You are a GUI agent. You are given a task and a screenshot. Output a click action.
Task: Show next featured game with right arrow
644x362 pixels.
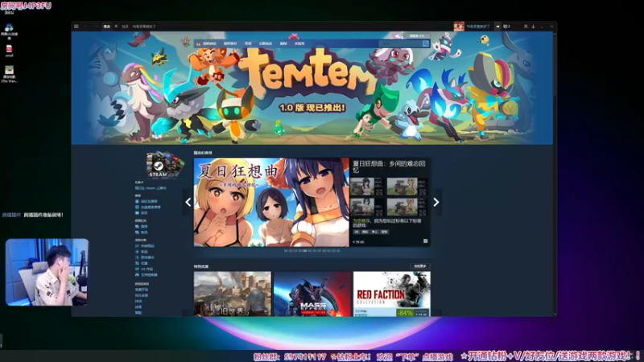point(436,202)
